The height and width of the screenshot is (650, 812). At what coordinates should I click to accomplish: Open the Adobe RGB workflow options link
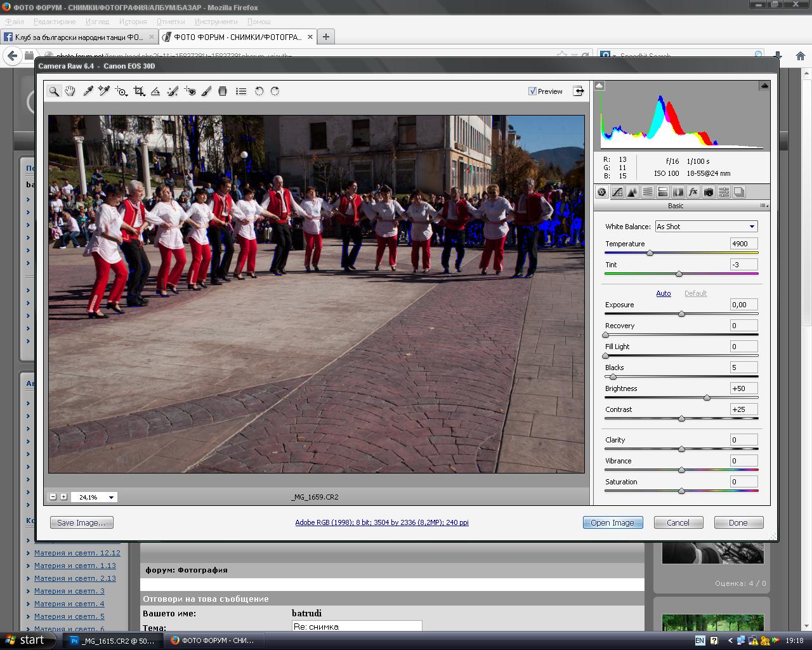tap(382, 523)
